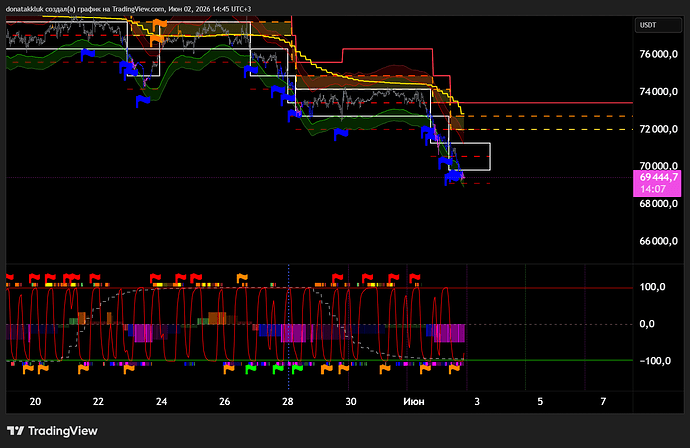Image resolution: width=690 pixels, height=448 pixels.
Task: Select the orange dashed horizontal level line
Action: 548,116
